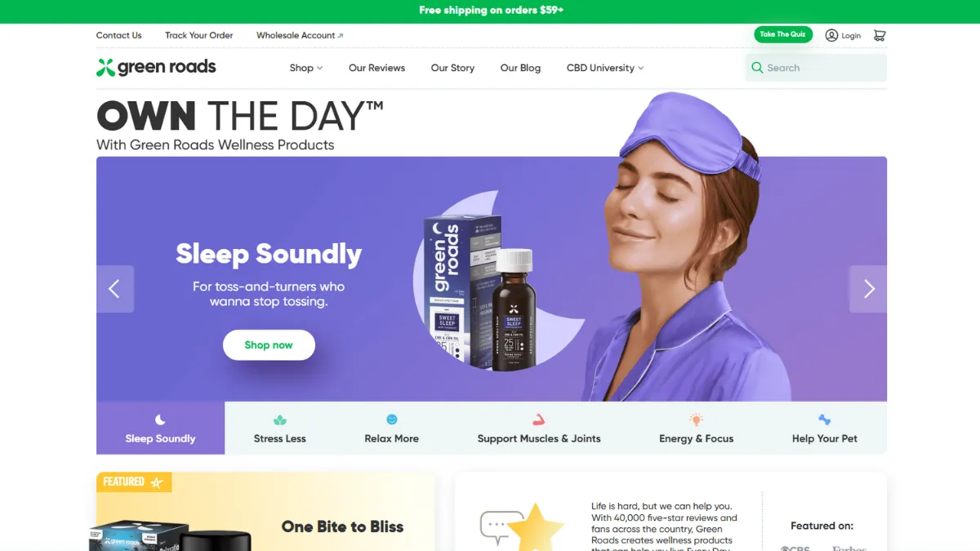Select the Energy & Focus lightbulb icon

(x=696, y=420)
